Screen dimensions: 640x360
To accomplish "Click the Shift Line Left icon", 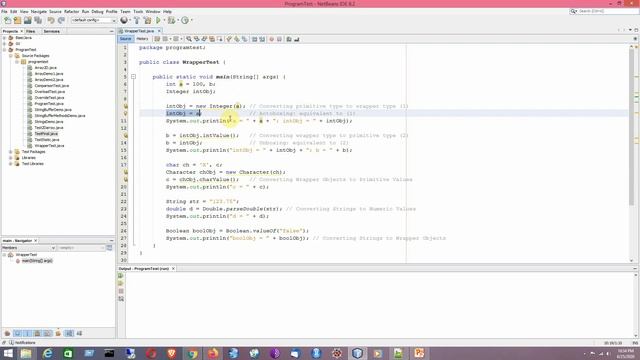I will tap(254, 39).
